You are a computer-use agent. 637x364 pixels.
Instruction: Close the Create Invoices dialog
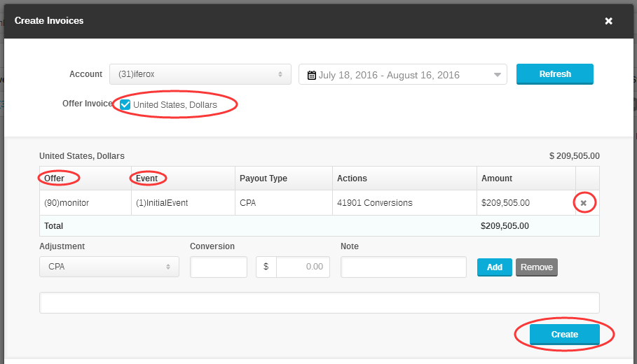click(x=608, y=21)
